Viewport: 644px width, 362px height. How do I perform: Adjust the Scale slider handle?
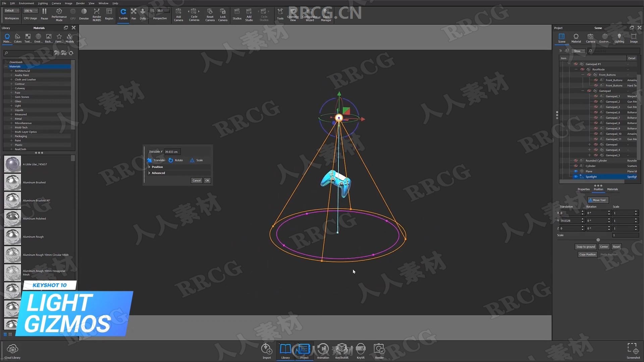598,240
